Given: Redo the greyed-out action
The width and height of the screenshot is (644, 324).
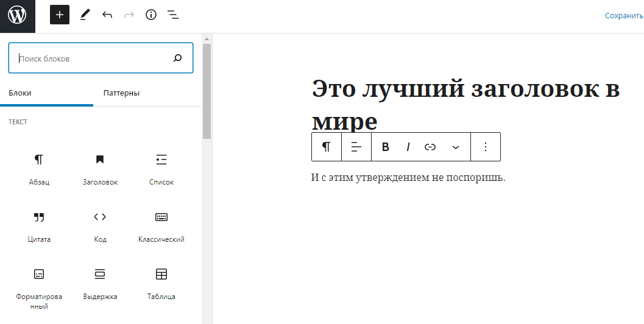Looking at the screenshot, I should [x=129, y=15].
